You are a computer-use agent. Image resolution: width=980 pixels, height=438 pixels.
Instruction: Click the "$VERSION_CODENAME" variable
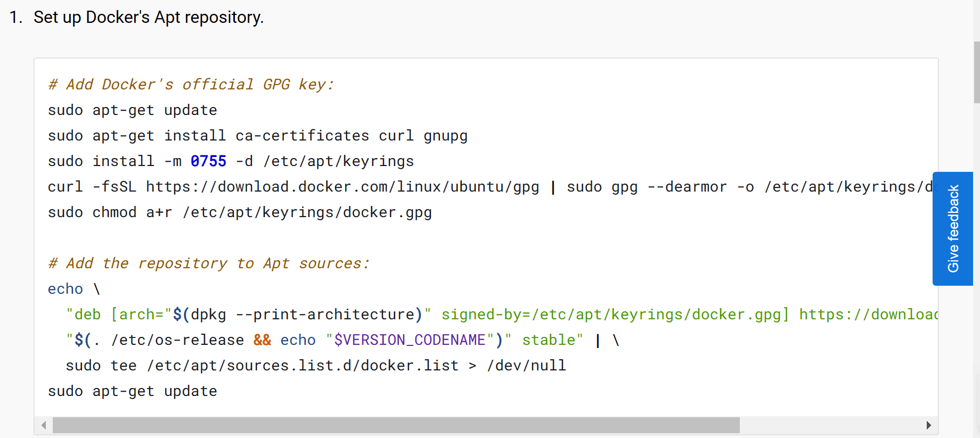pyautogui.click(x=410, y=340)
